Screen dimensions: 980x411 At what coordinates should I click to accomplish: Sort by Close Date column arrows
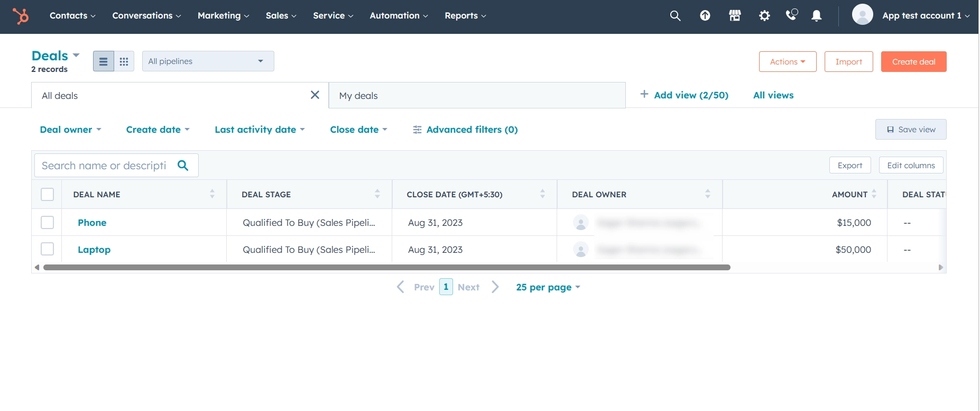pyautogui.click(x=542, y=194)
